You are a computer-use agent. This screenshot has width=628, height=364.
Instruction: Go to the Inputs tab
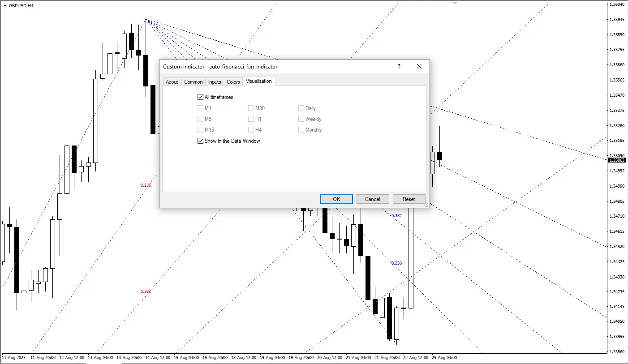tap(215, 82)
